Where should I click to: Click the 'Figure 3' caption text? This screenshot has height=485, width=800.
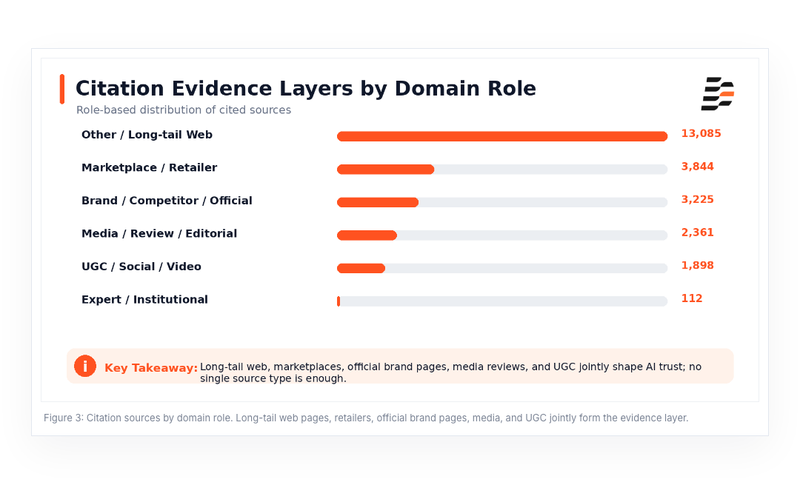click(x=366, y=418)
